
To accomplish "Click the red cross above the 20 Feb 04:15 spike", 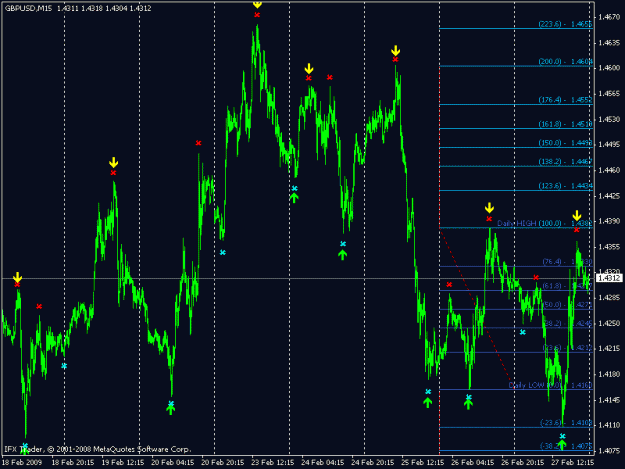I will (x=199, y=143).
